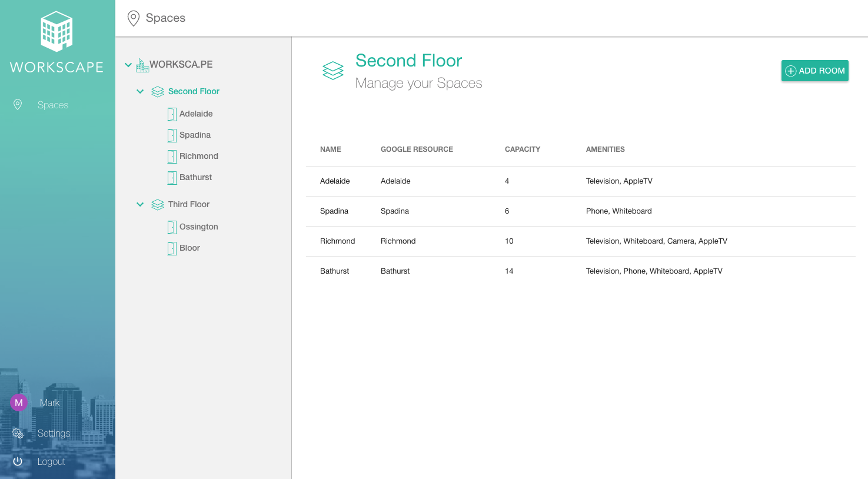Viewport: 868px width, 479px height.
Task: Click the layers icon beside Second Floor heading
Action: click(333, 70)
